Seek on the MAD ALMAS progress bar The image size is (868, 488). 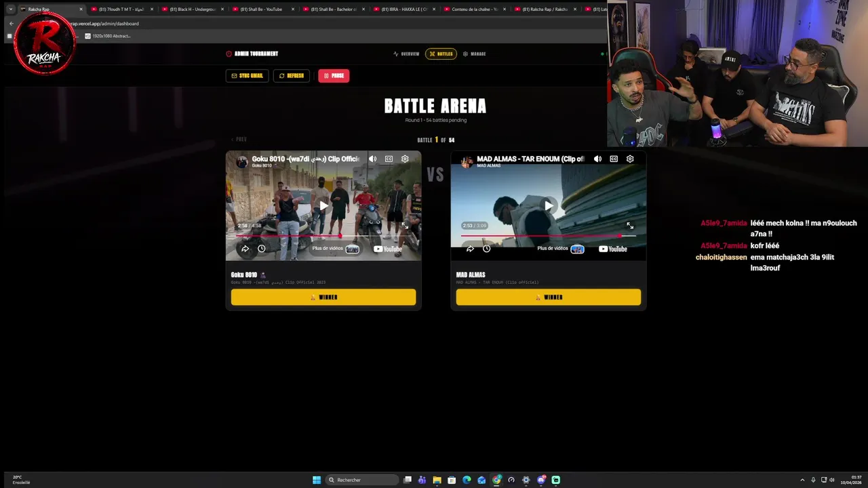548,235
